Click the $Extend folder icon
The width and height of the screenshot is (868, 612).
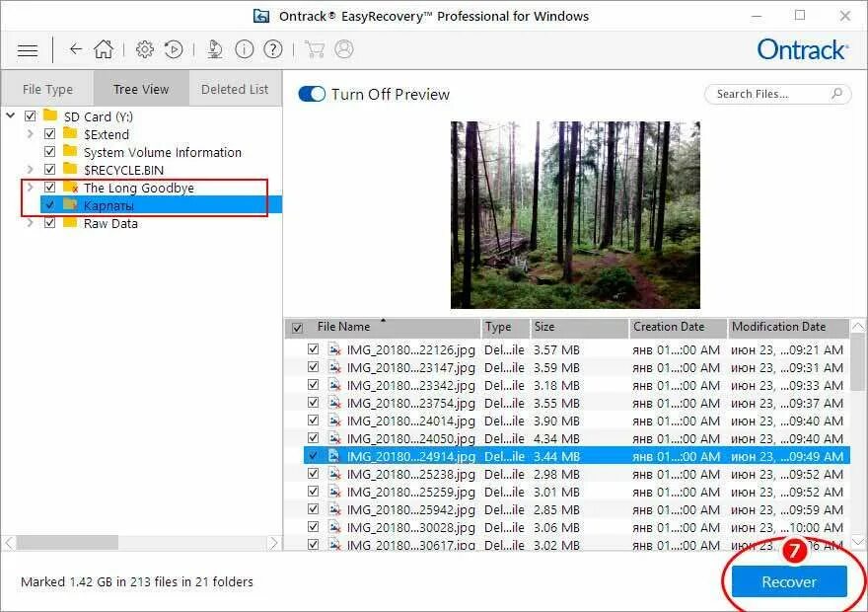(x=70, y=133)
